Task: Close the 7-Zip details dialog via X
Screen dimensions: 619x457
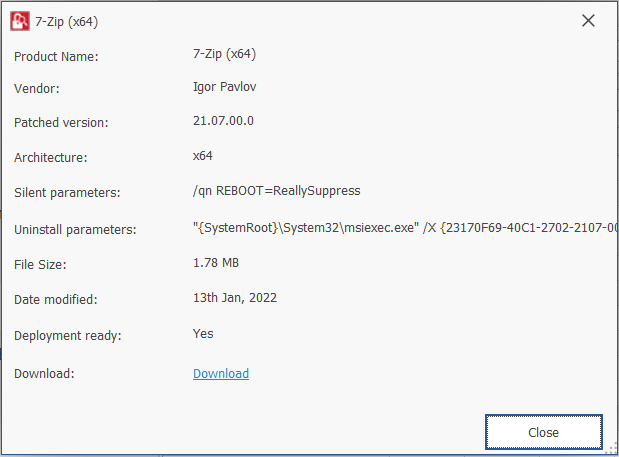Action: click(588, 21)
